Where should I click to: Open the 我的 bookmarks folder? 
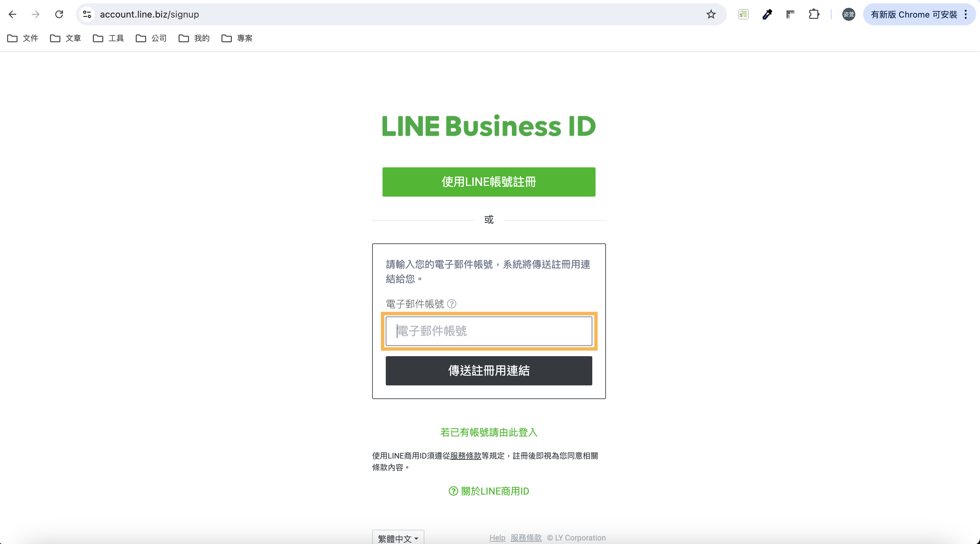[x=194, y=38]
